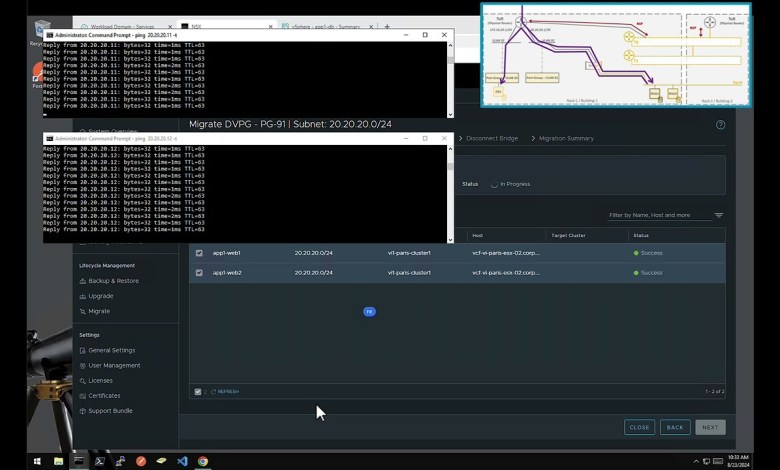Open File Explorer from the taskbar
The image size is (780, 470).
point(58,461)
